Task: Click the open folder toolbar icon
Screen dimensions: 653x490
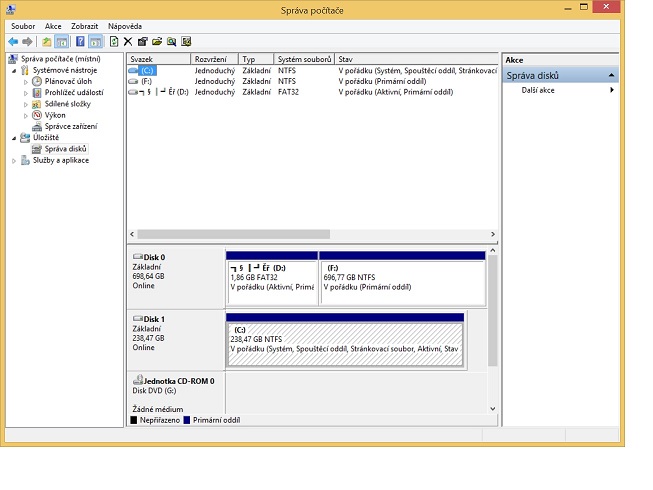Action: 157,42
